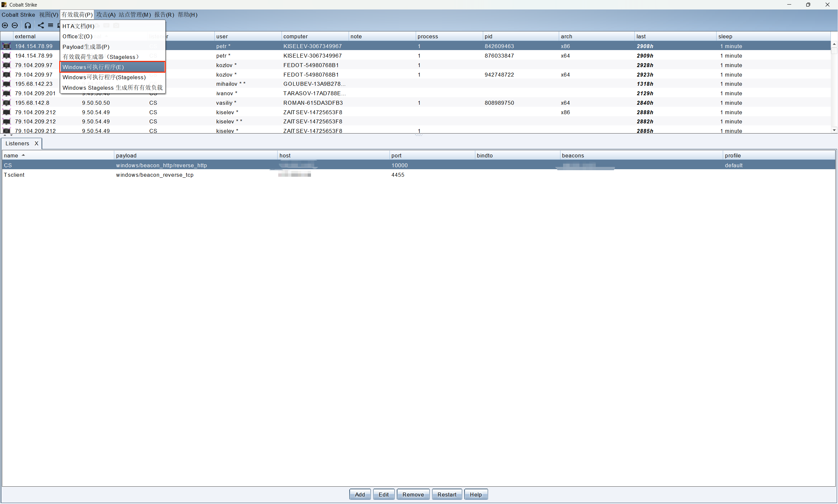Click the connect plus toolbar icon
This screenshot has width=838, height=504.
pos(5,26)
